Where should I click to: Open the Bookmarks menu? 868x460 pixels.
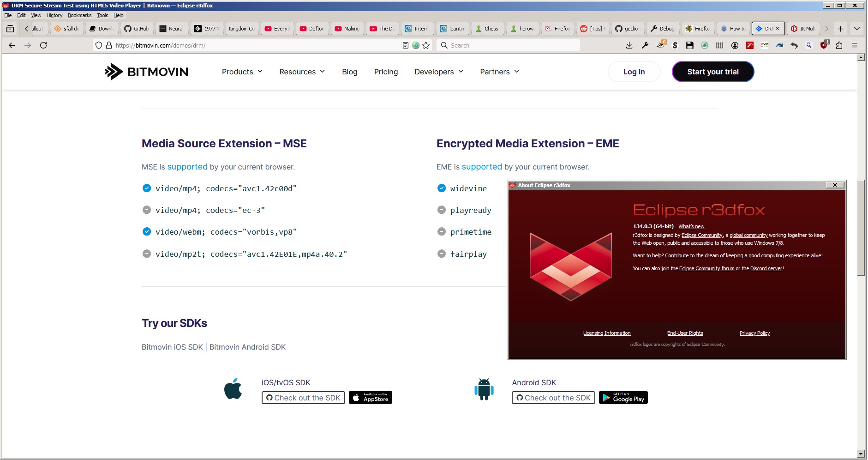[x=79, y=15]
